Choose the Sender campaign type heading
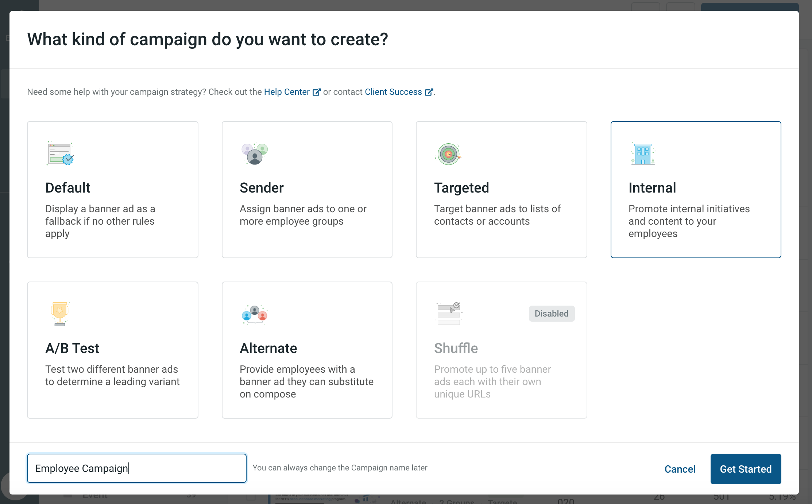812x504 pixels. 262,188
